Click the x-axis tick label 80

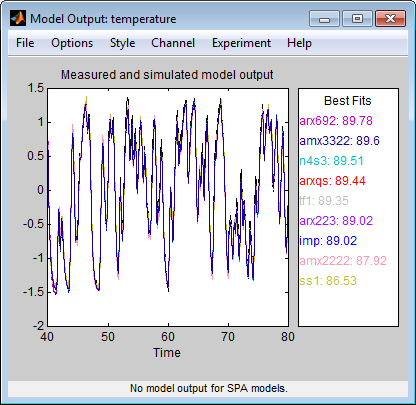[x=288, y=337]
